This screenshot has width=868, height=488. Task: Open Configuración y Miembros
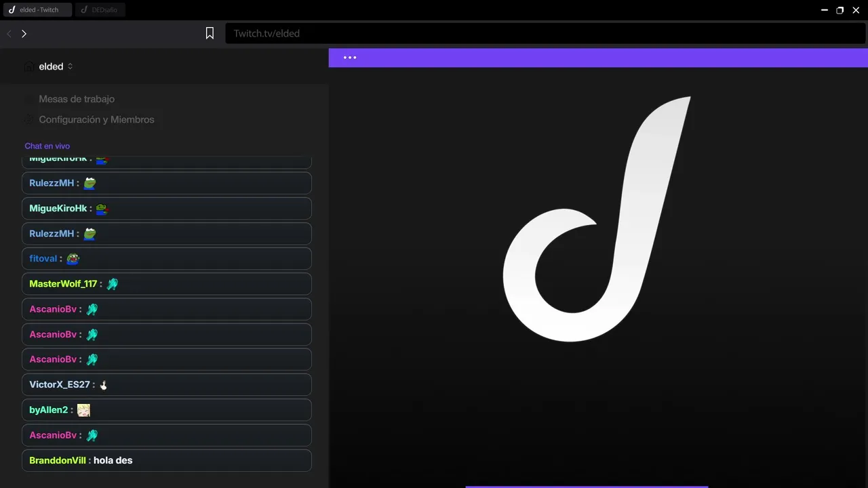96,119
